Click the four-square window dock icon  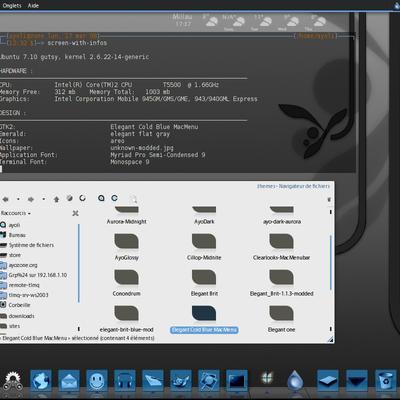pos(267,378)
